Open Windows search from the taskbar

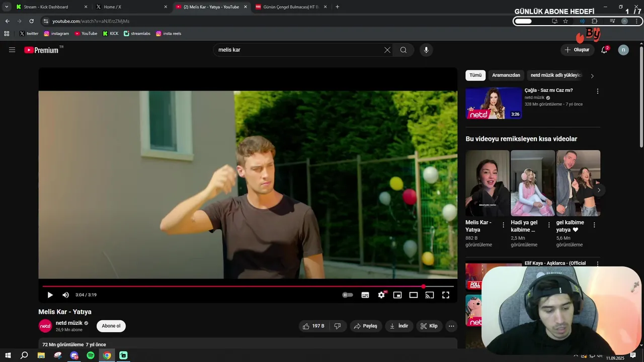(24, 355)
